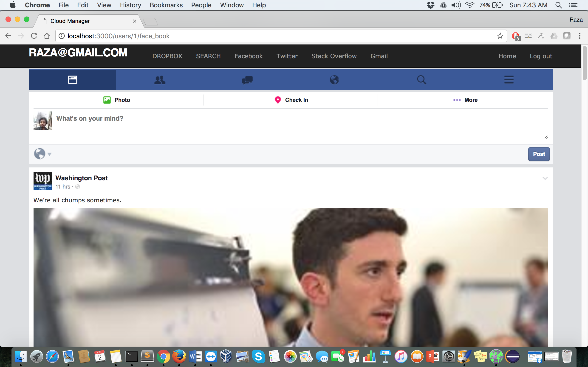Open the Bookmarks menu in menu bar
Viewport: 588px width, 367px height.
[166, 5]
